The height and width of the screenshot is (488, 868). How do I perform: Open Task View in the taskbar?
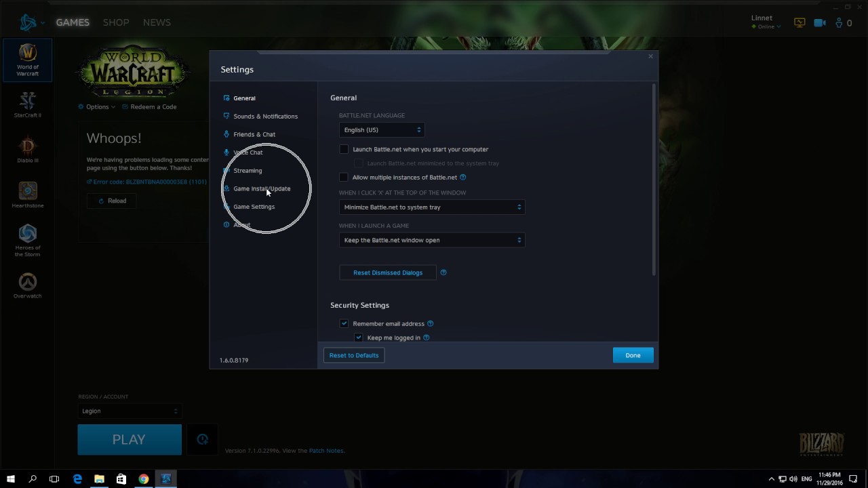pyautogui.click(x=54, y=479)
